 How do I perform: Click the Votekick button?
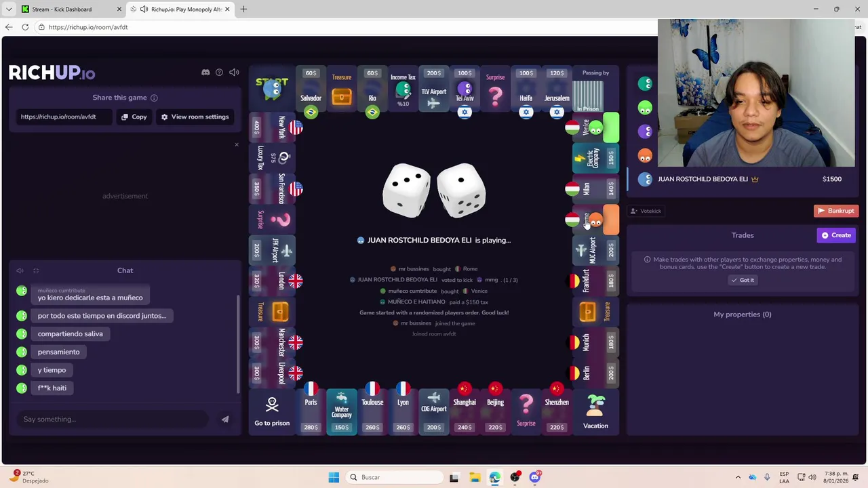pyautogui.click(x=646, y=211)
